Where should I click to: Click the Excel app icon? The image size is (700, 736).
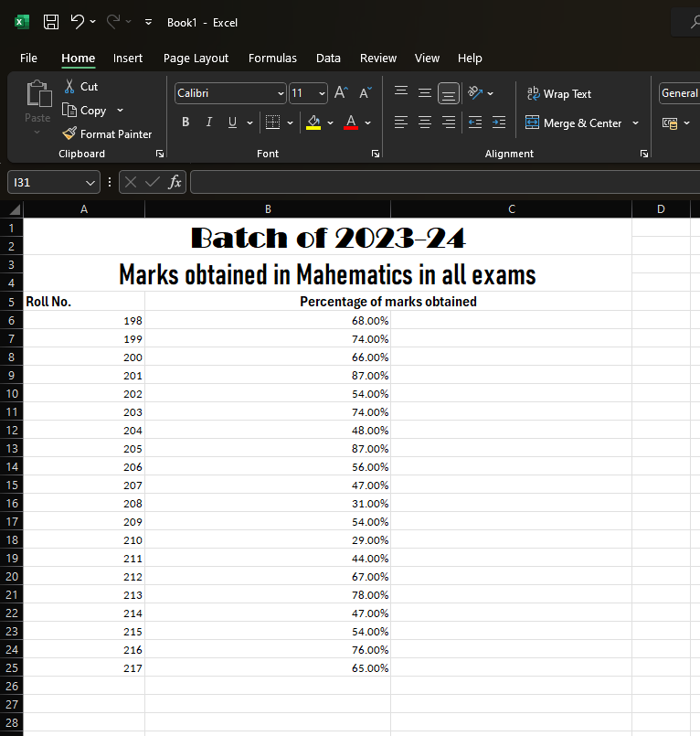[22, 22]
